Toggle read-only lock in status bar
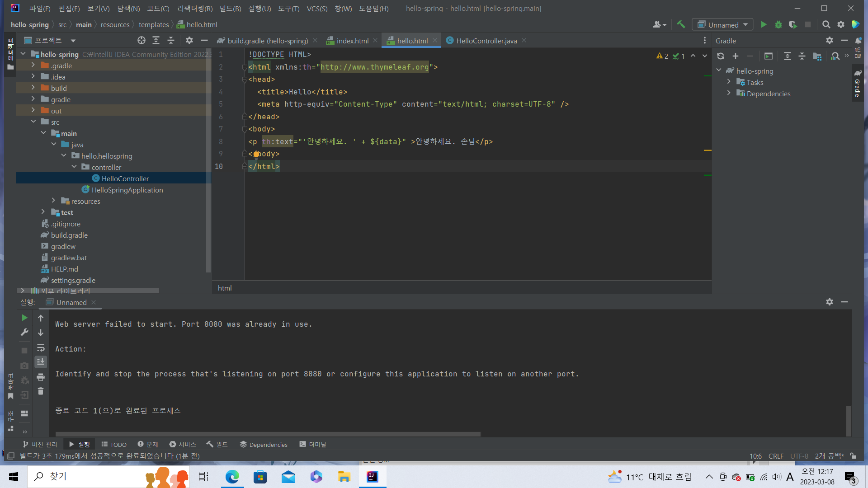The height and width of the screenshot is (488, 868). [x=854, y=456]
